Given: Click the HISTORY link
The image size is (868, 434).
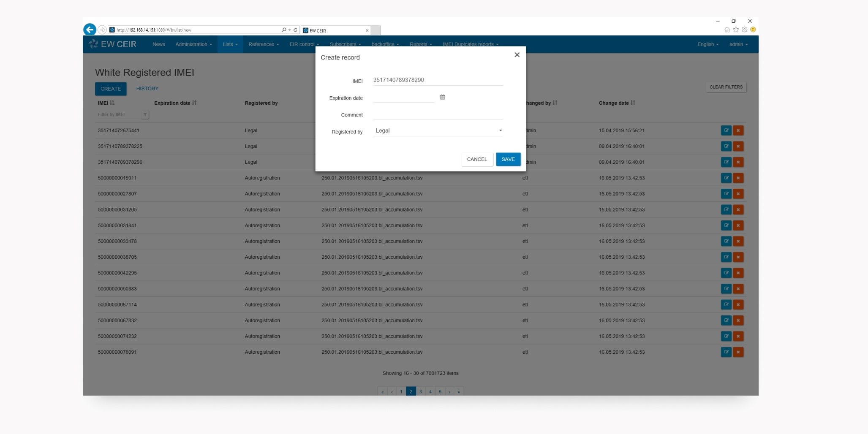Looking at the screenshot, I should click(147, 89).
